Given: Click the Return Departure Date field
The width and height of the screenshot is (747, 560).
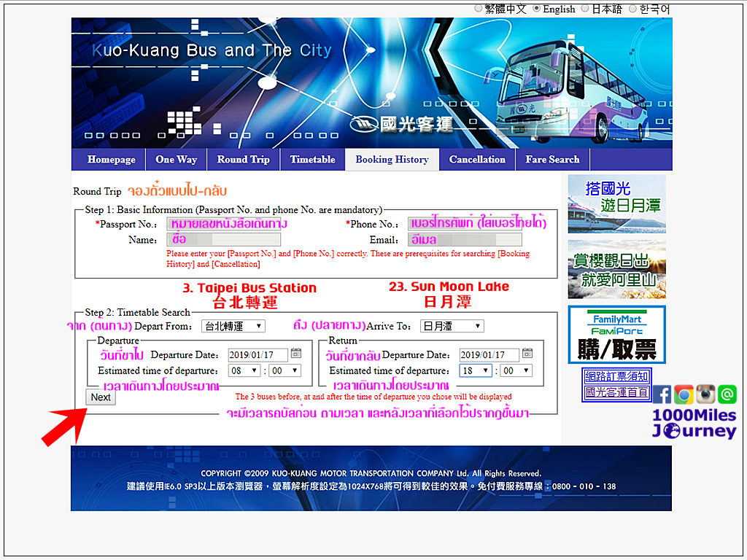Looking at the screenshot, I should [489, 355].
